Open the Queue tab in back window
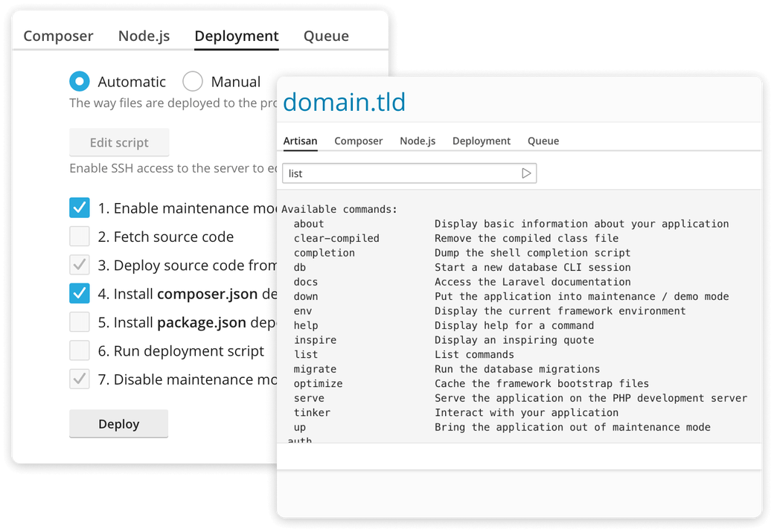 326,35
